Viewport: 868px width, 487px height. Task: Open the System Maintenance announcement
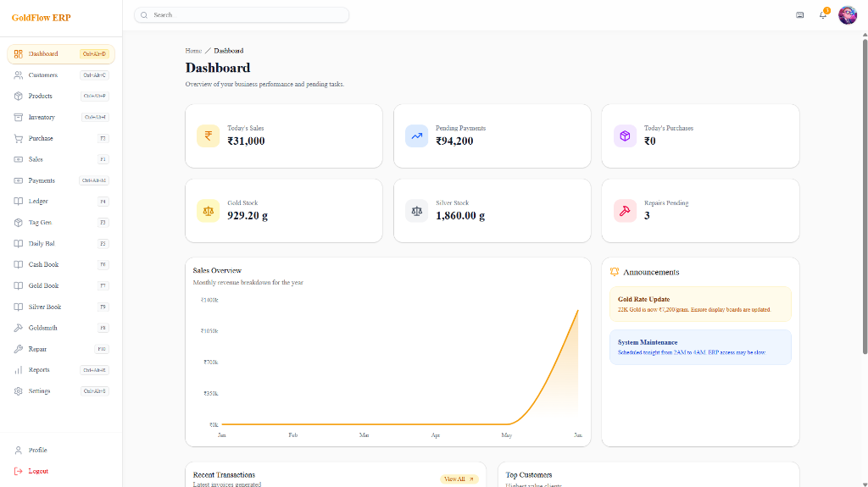(700, 347)
